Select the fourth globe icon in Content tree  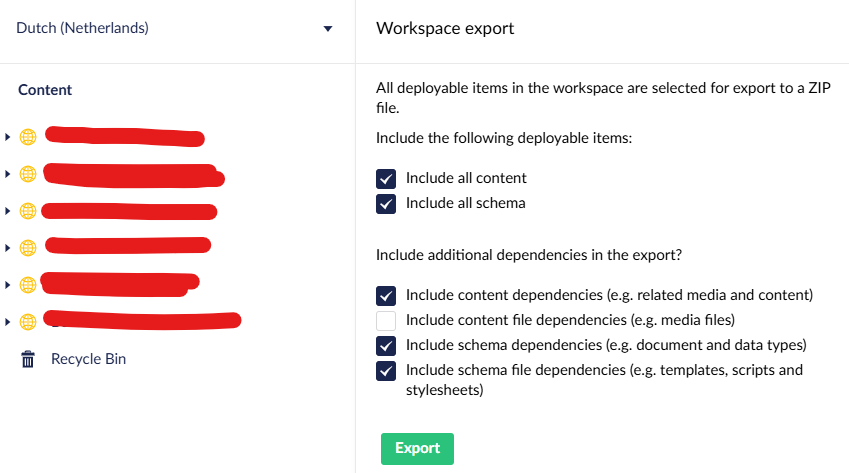coord(28,247)
